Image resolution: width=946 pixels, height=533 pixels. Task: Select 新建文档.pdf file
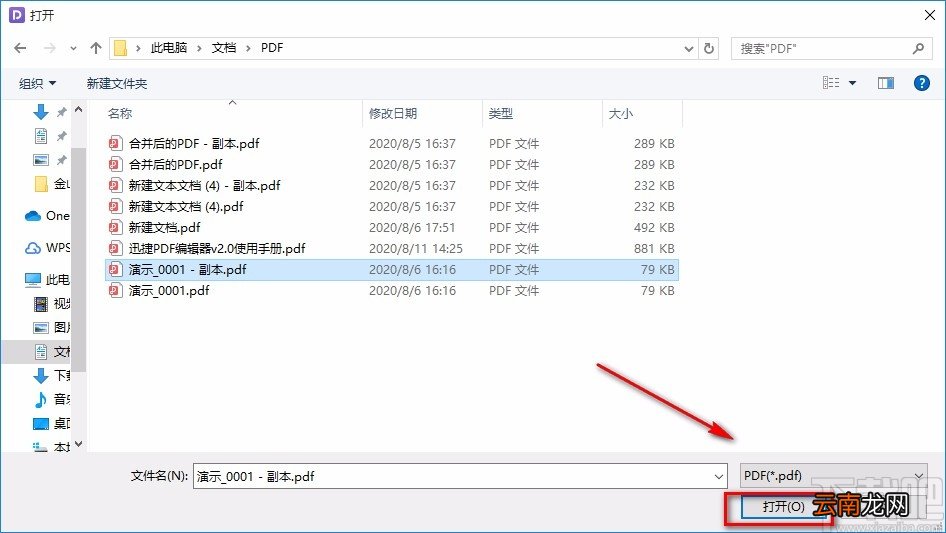click(x=392, y=228)
